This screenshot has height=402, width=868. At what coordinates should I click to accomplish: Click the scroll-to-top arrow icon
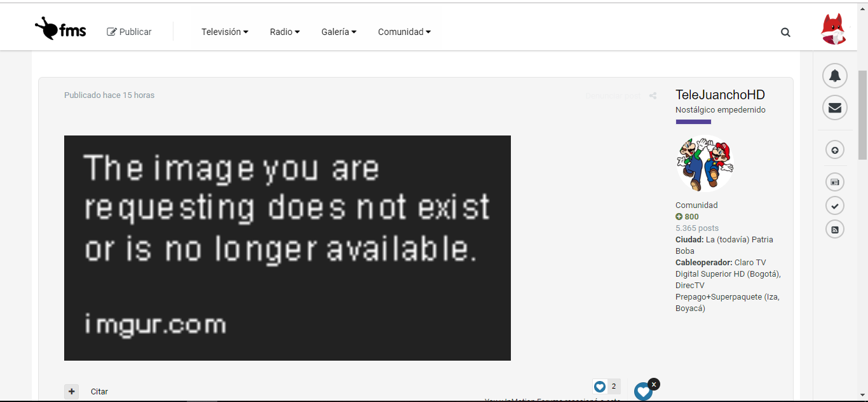tap(834, 150)
